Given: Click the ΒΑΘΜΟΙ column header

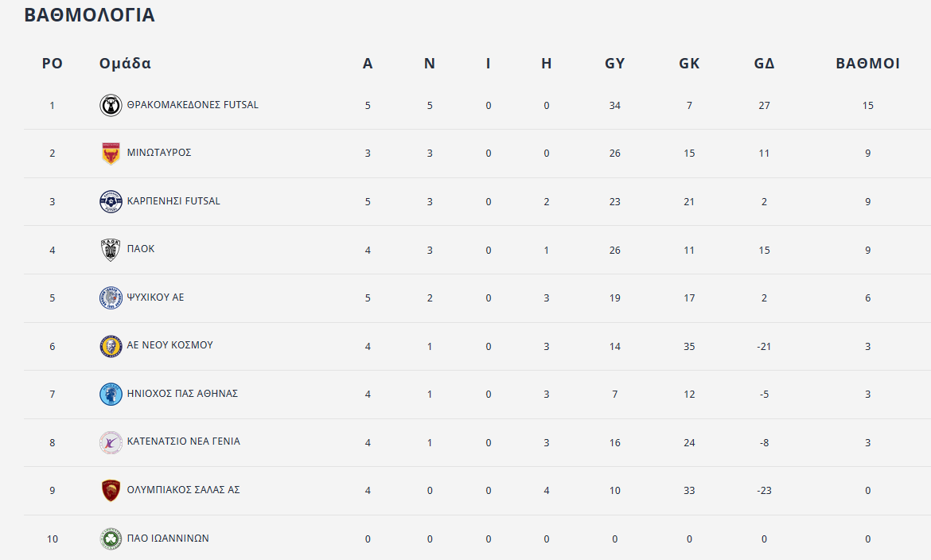Looking at the screenshot, I should (x=867, y=64).
